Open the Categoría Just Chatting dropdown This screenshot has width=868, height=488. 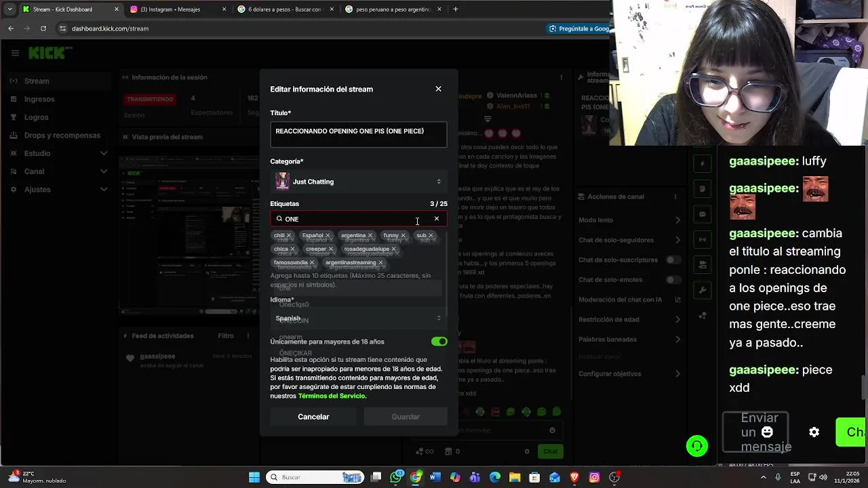[x=359, y=182]
